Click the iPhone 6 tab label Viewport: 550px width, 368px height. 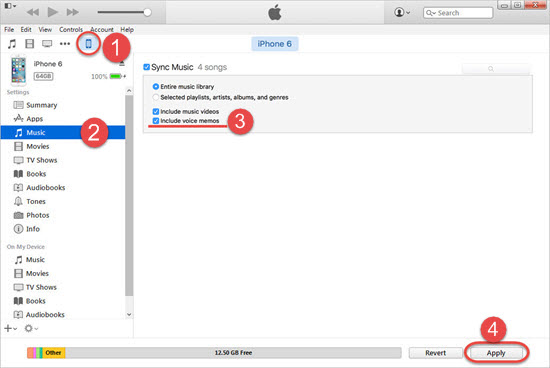pyautogui.click(x=274, y=44)
